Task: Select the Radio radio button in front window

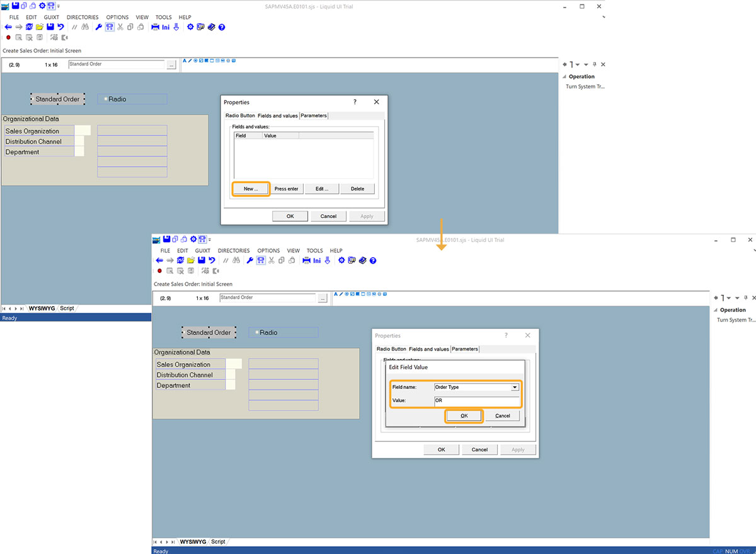Action: point(257,332)
